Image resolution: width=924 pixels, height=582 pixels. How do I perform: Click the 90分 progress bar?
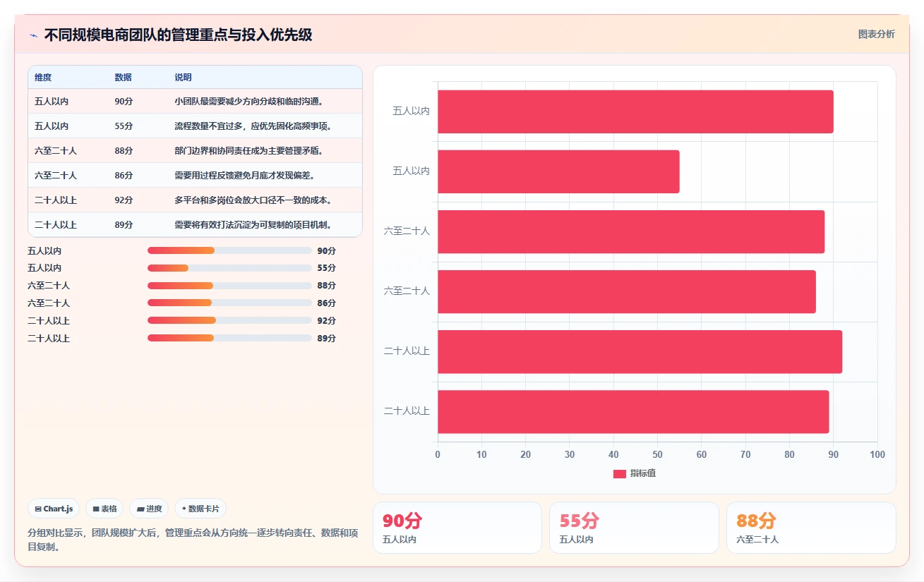tap(229, 250)
